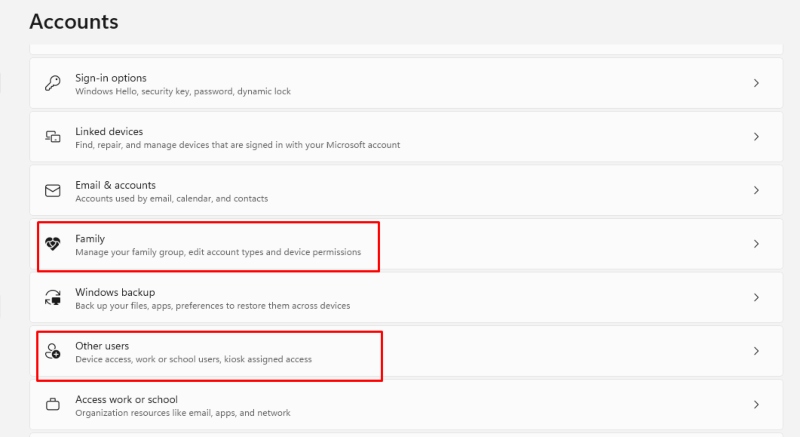Expand Sign-in options with its chevron
The image size is (800, 437).
[756, 83]
